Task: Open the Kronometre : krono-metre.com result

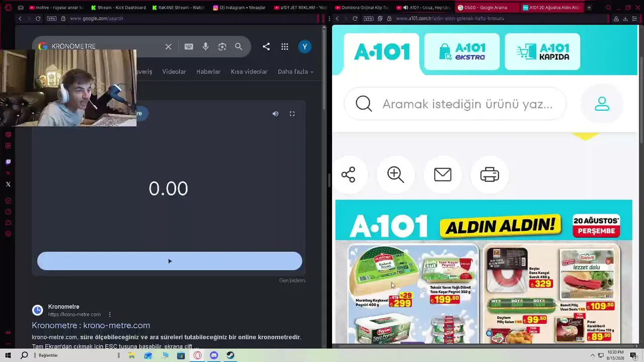Action: coord(91,325)
